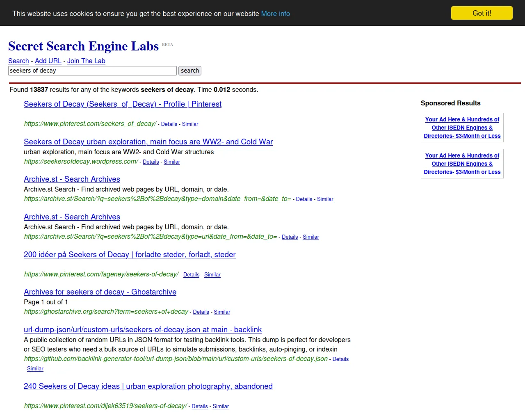The image size is (525, 420).
Task: View Details for seekersofdecay.wordpress.com result
Action: click(151, 162)
